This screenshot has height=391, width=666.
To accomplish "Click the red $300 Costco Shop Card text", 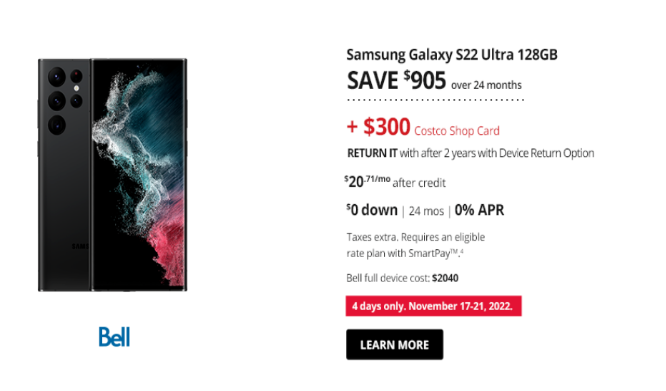I will click(x=423, y=127).
